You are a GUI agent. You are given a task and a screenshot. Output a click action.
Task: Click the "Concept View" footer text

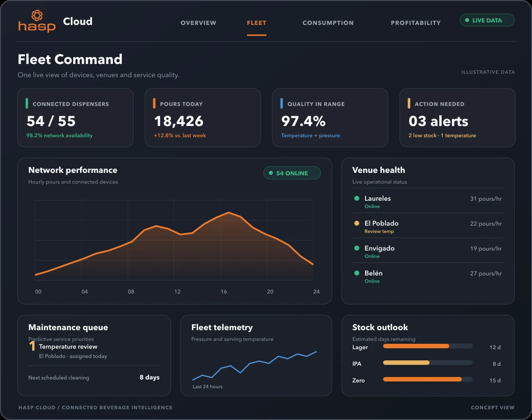(492, 407)
